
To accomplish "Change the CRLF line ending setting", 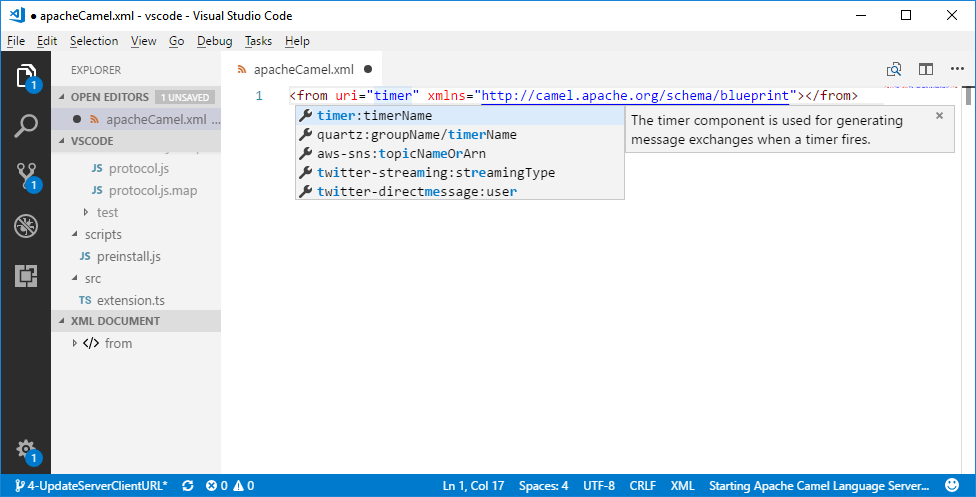I will 642,486.
